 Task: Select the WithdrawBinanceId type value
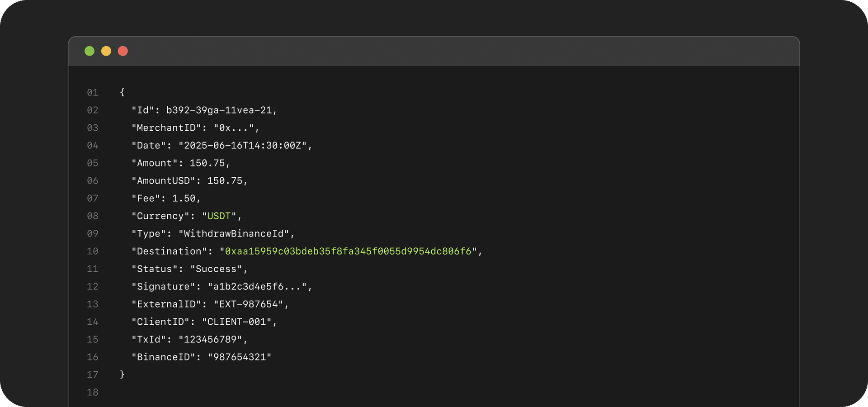tap(234, 234)
